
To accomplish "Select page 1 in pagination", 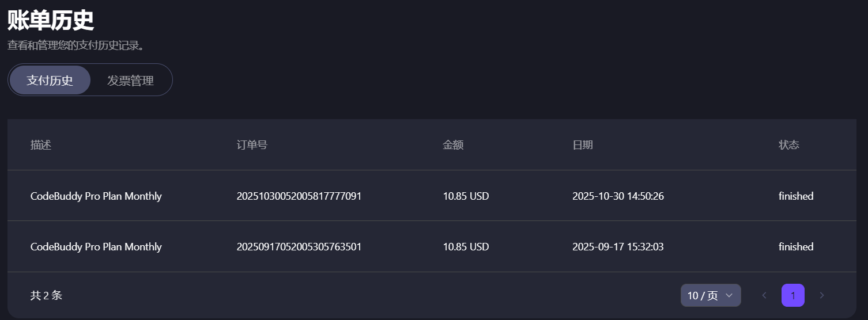I will click(793, 295).
